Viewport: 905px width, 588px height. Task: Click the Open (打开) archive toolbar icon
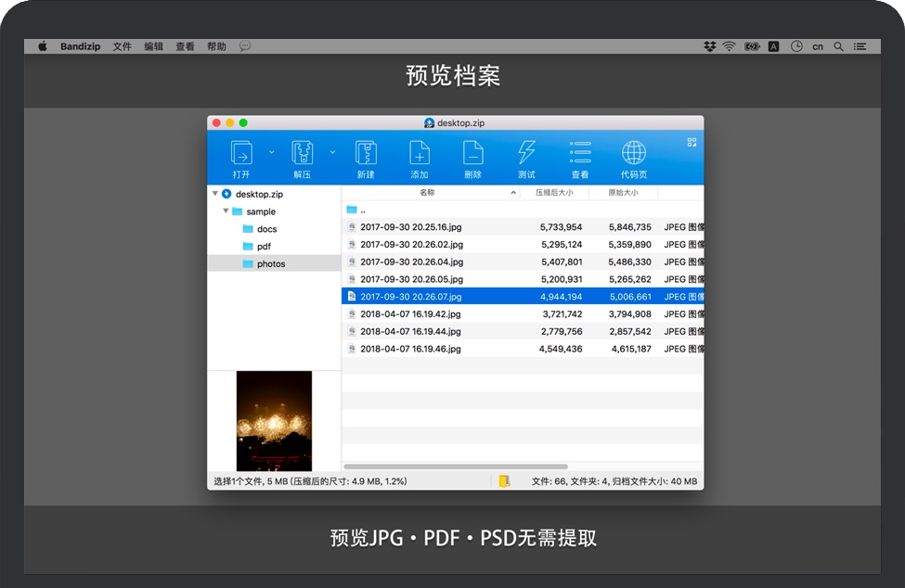(x=241, y=153)
